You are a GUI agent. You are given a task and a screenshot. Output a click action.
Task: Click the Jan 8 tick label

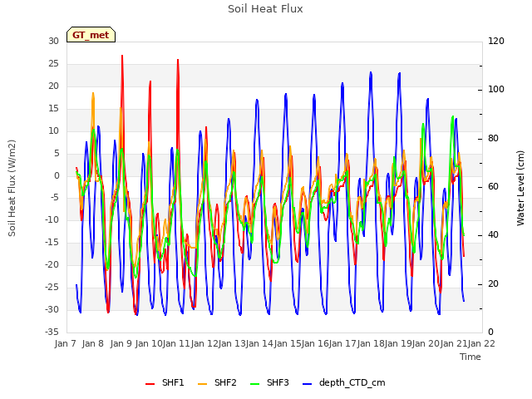point(92,343)
